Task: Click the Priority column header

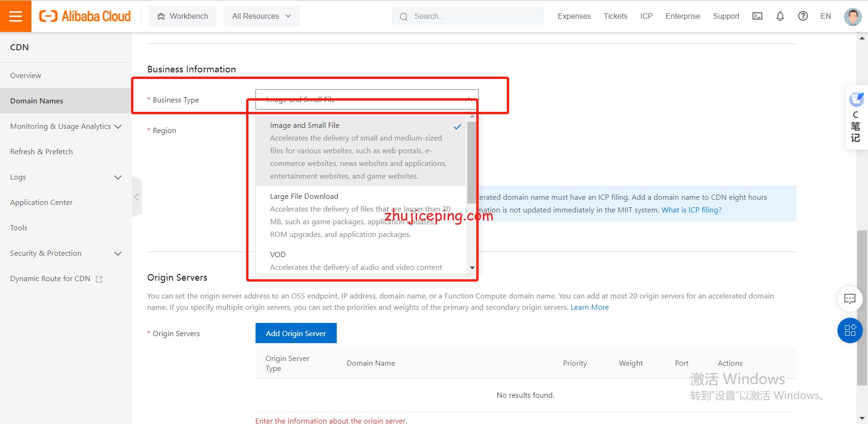Action: (575, 363)
